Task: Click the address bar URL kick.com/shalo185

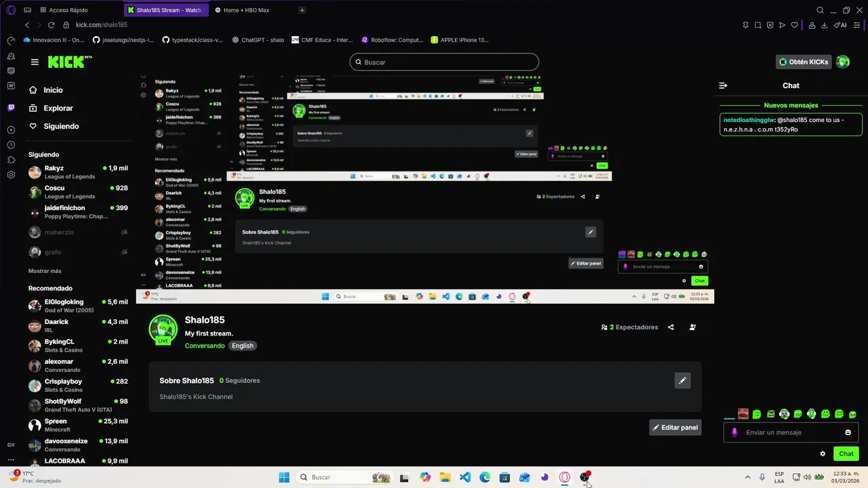Action: 101,25
